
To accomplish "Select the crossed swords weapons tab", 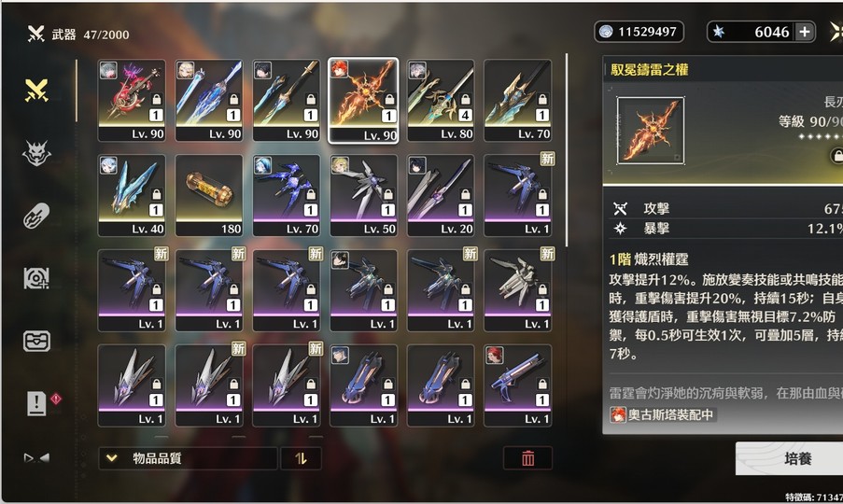I will (36, 91).
